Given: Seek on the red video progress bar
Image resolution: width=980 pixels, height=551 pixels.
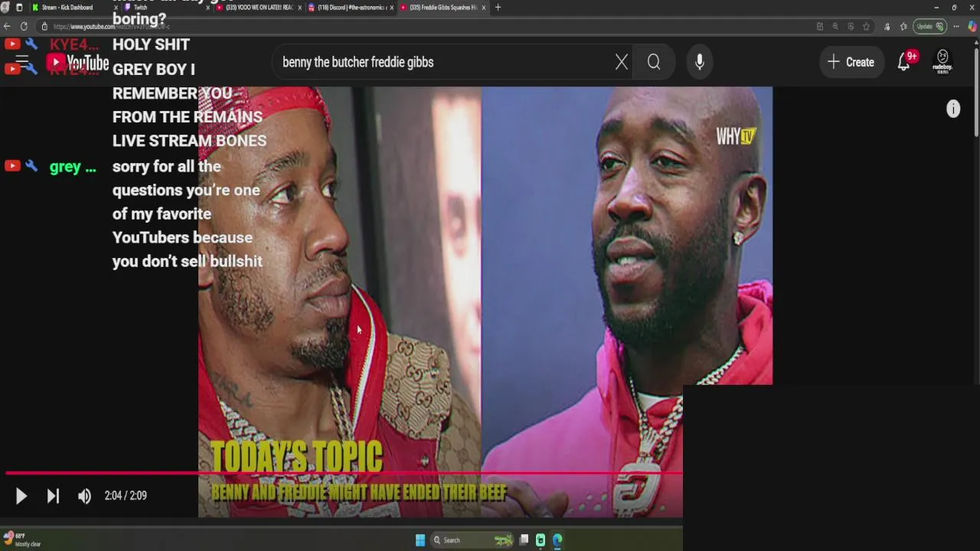Looking at the screenshot, I should coord(343,473).
